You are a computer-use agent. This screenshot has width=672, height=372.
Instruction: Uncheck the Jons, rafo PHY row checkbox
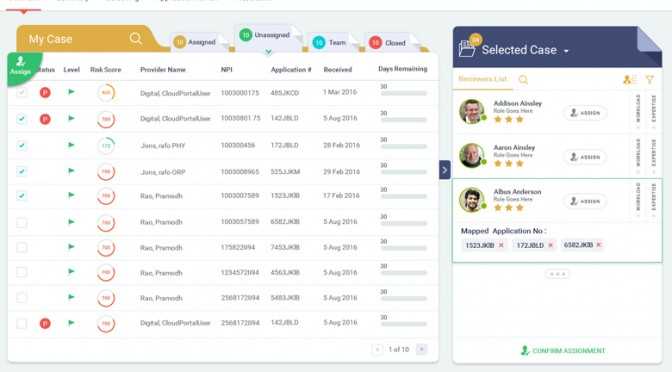21,145
